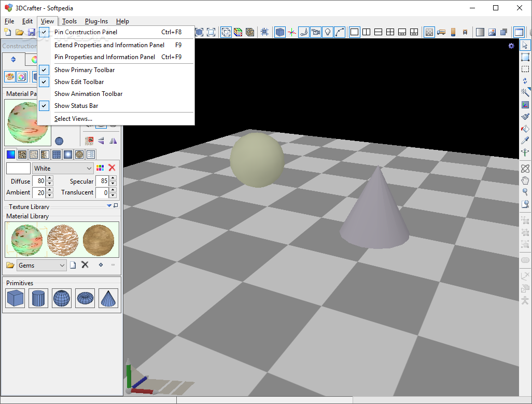Select the paint bucket fill tool

click(525, 129)
